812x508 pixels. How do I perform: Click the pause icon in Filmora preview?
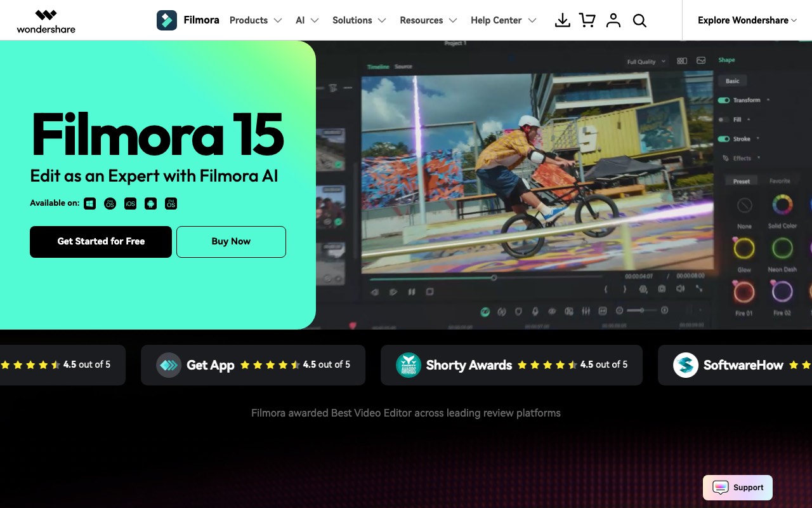point(412,292)
